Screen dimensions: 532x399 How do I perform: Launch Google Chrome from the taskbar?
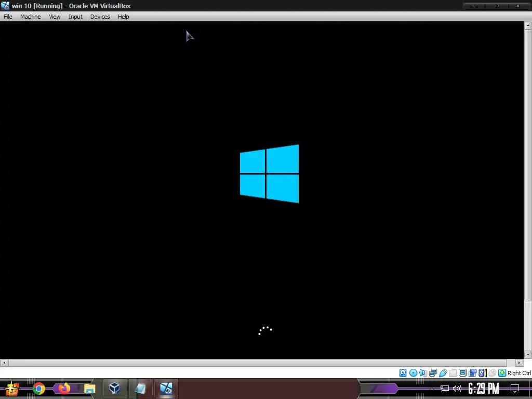coord(38,389)
